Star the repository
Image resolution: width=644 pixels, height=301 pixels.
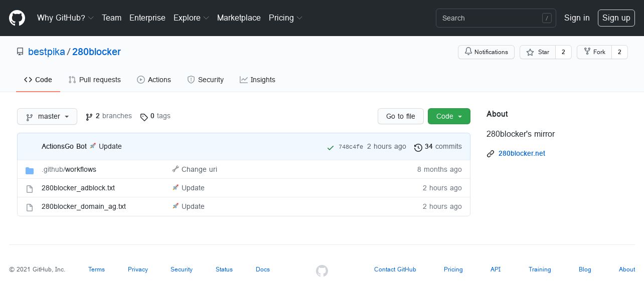coord(538,52)
